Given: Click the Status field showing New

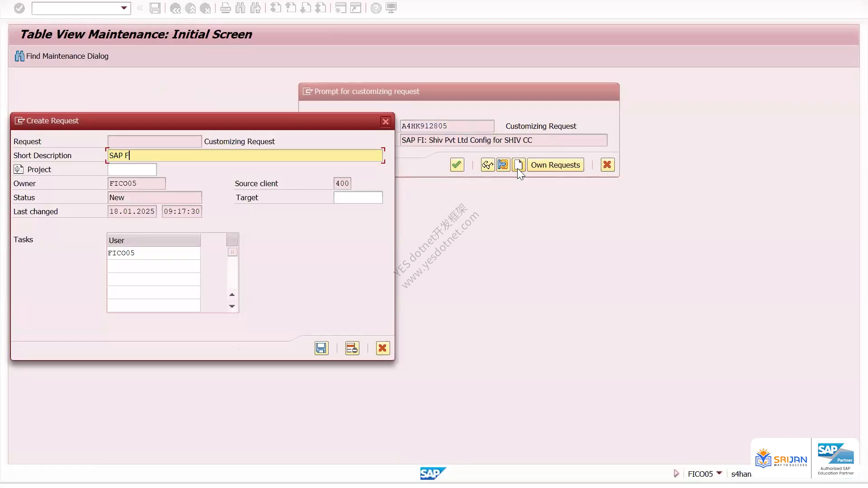Looking at the screenshot, I should (x=155, y=197).
